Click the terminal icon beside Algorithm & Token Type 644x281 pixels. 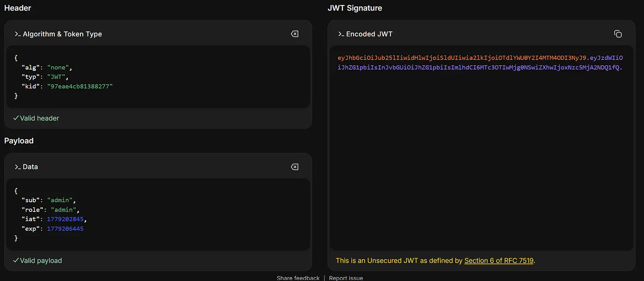pyautogui.click(x=17, y=34)
